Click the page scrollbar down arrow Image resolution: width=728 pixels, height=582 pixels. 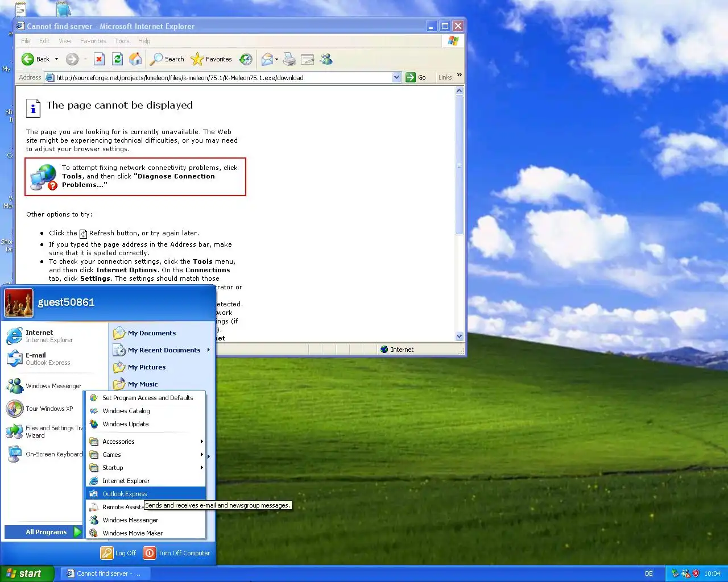click(460, 336)
